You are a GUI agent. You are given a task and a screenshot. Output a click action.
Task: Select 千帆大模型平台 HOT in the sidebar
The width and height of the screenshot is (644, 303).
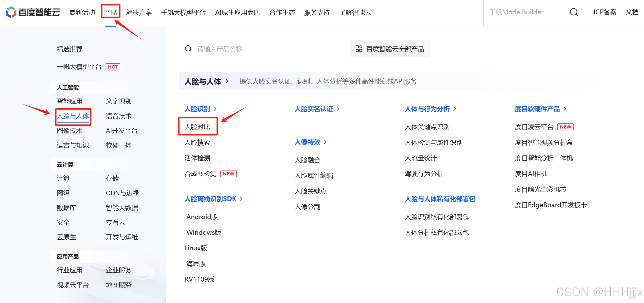click(88, 67)
